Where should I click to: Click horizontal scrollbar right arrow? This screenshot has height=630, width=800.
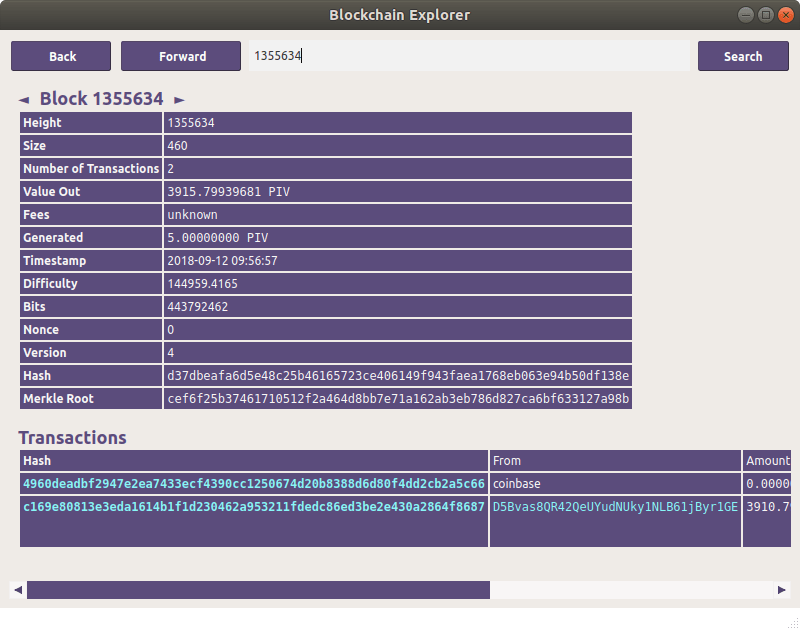pyautogui.click(x=782, y=590)
